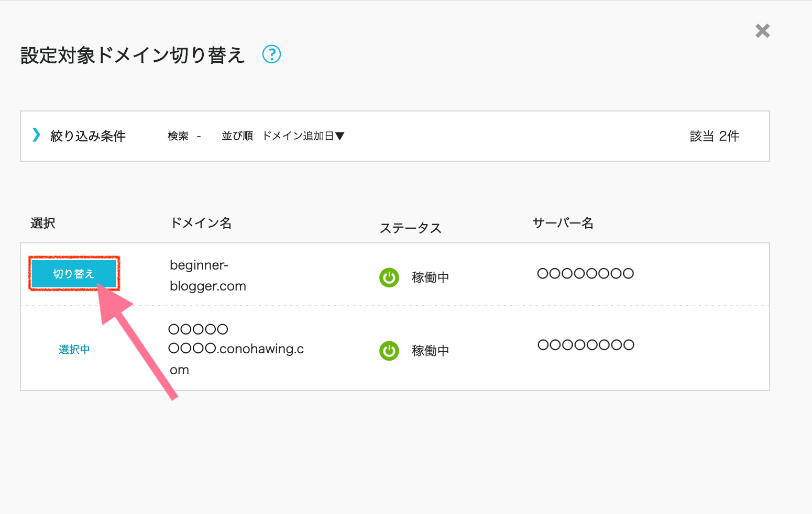Select the conohawing.com domain name text
Screen dimensions: 812x514
[x=236, y=349]
